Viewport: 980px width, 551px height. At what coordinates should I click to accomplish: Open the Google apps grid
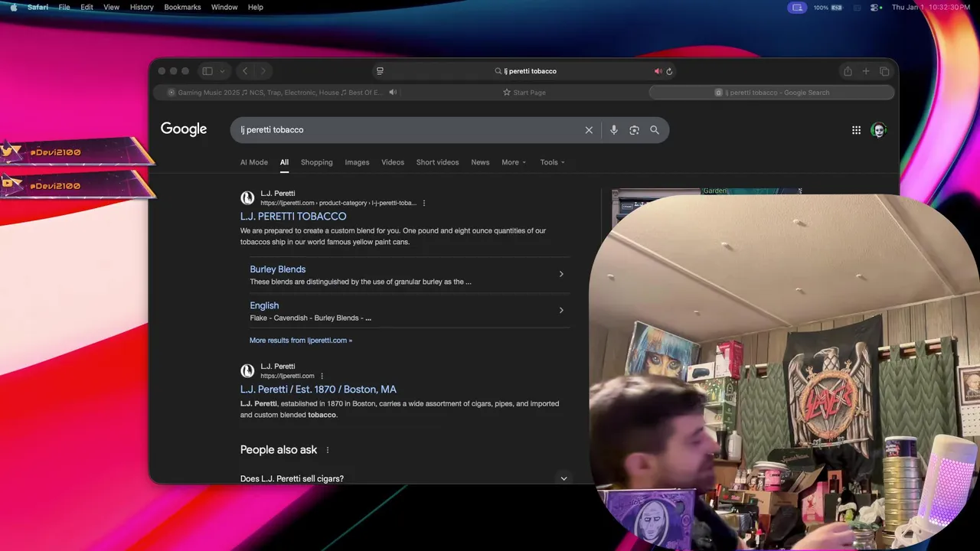point(856,130)
